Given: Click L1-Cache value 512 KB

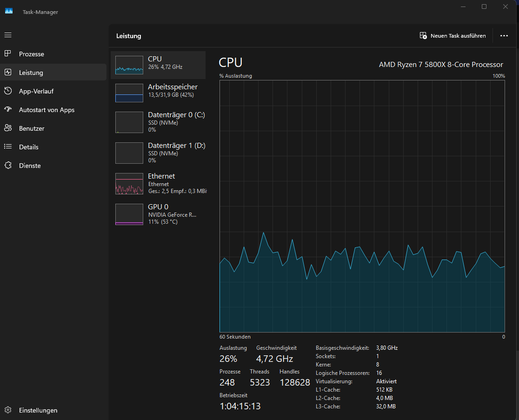Looking at the screenshot, I should [384, 390].
